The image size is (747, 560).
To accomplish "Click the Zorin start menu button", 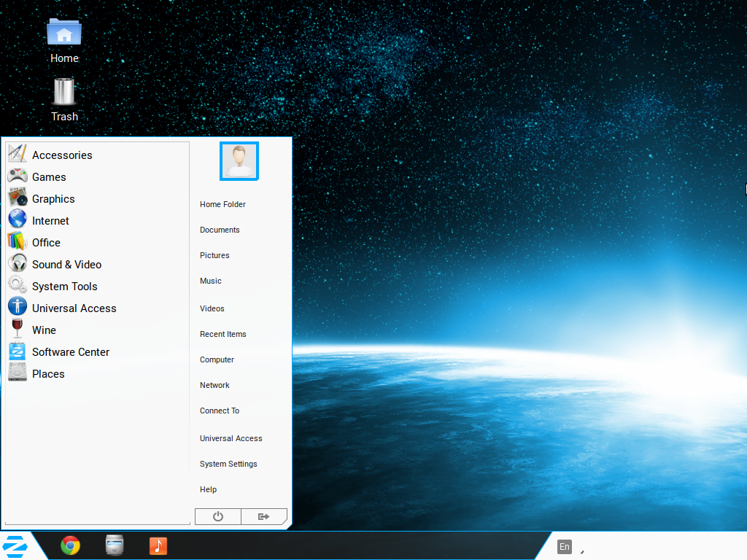I will (15, 546).
